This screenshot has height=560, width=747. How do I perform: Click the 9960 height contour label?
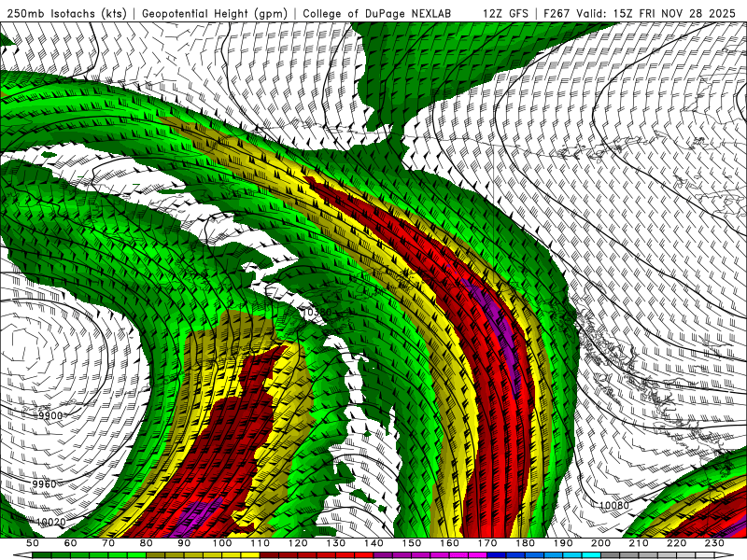pos(44,484)
